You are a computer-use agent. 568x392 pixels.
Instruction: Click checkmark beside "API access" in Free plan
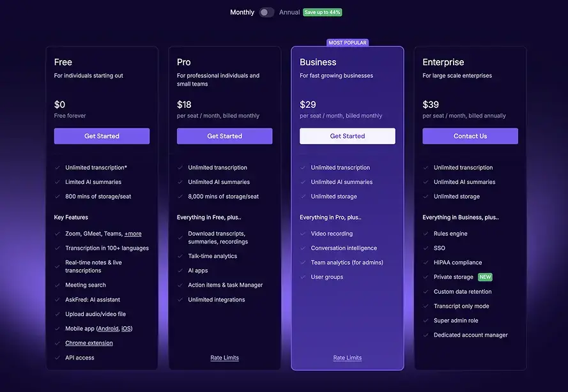[56, 358]
